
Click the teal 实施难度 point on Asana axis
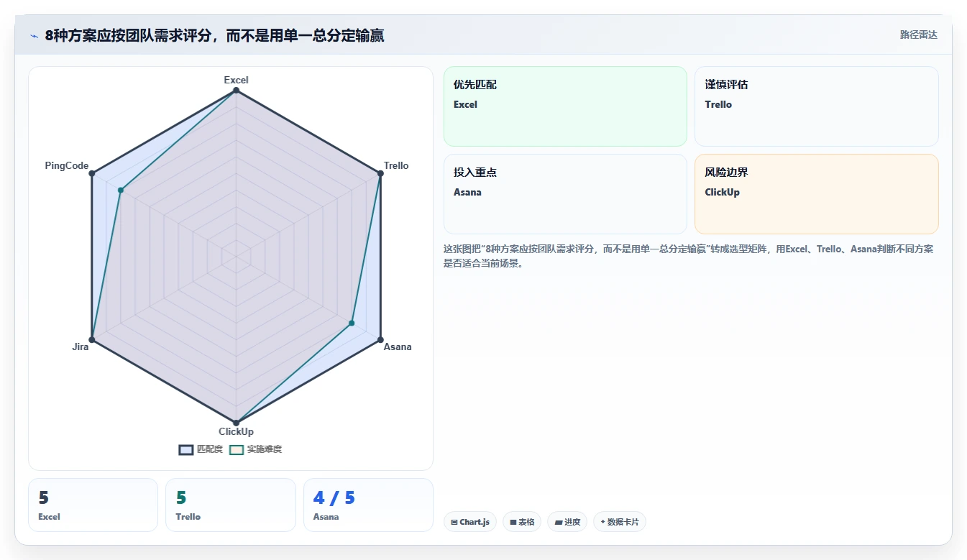click(x=352, y=323)
